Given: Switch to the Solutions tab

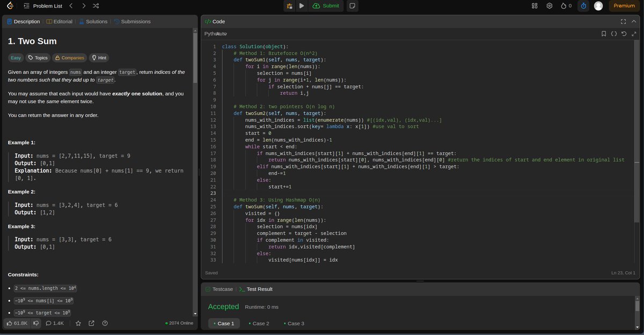Looking at the screenshot, I should point(93,21).
